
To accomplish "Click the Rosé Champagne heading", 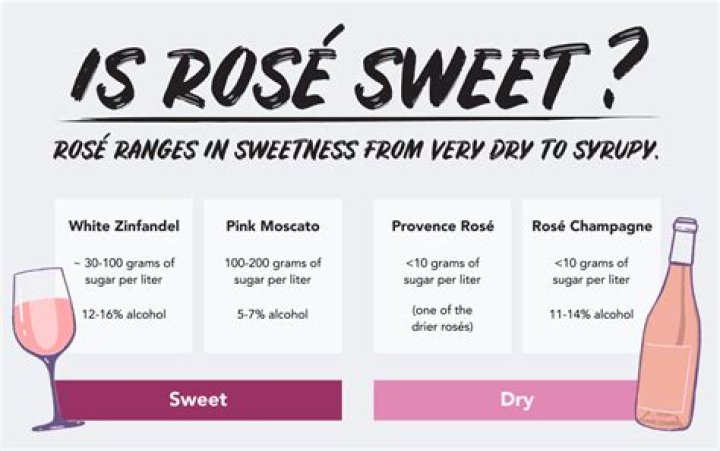I will pos(590,226).
